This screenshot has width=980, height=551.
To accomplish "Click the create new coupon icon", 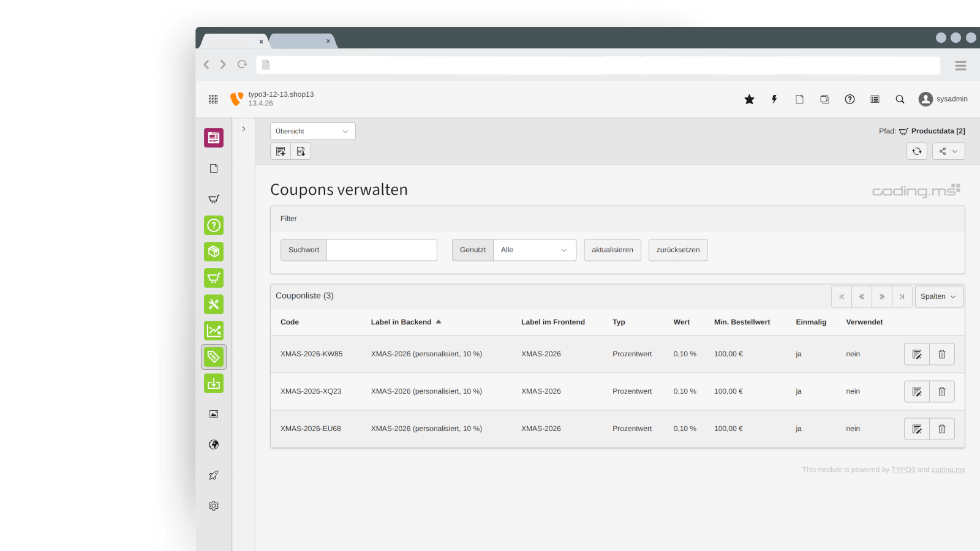I will tap(281, 151).
